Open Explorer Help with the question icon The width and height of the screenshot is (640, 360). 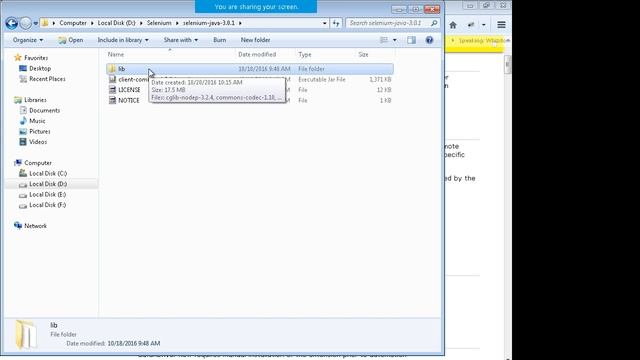(x=429, y=40)
